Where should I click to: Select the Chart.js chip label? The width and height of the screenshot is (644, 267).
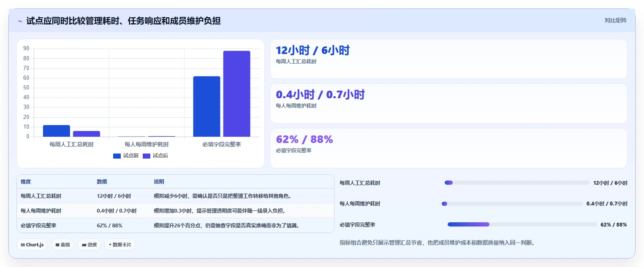(x=35, y=245)
